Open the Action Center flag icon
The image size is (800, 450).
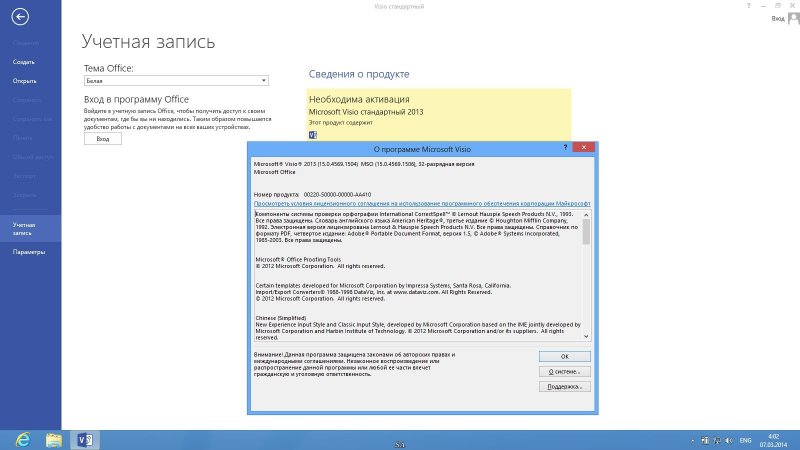[705, 440]
